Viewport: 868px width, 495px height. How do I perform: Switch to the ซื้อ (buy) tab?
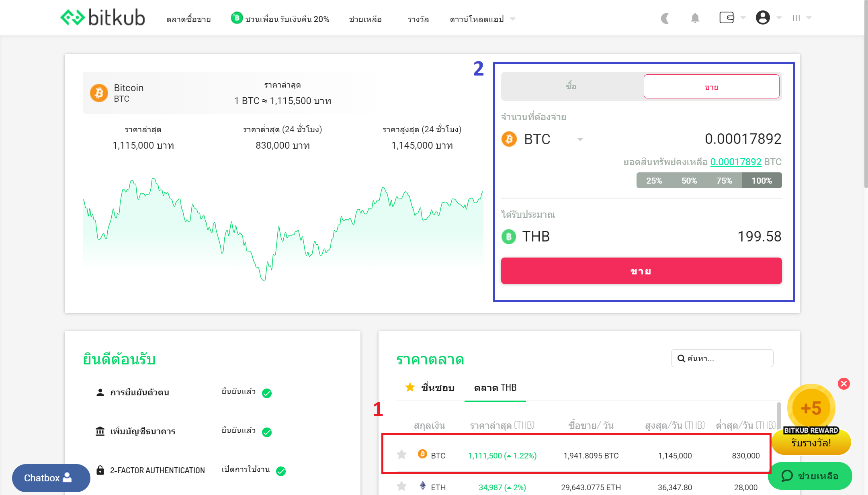[x=571, y=86]
